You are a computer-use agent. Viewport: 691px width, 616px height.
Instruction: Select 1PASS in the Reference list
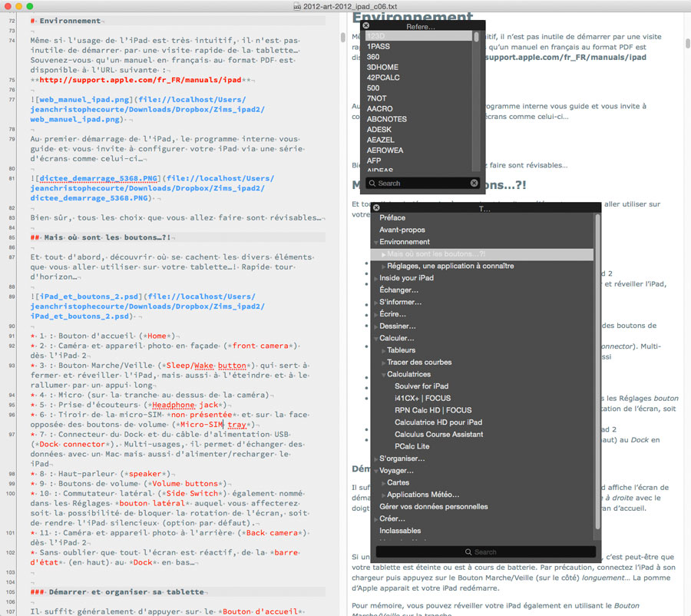pos(378,46)
